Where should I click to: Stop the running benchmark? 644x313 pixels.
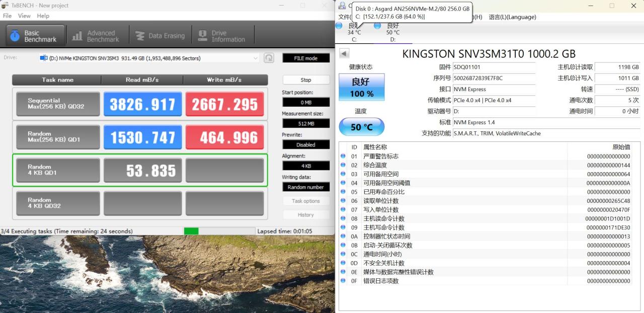(306, 80)
